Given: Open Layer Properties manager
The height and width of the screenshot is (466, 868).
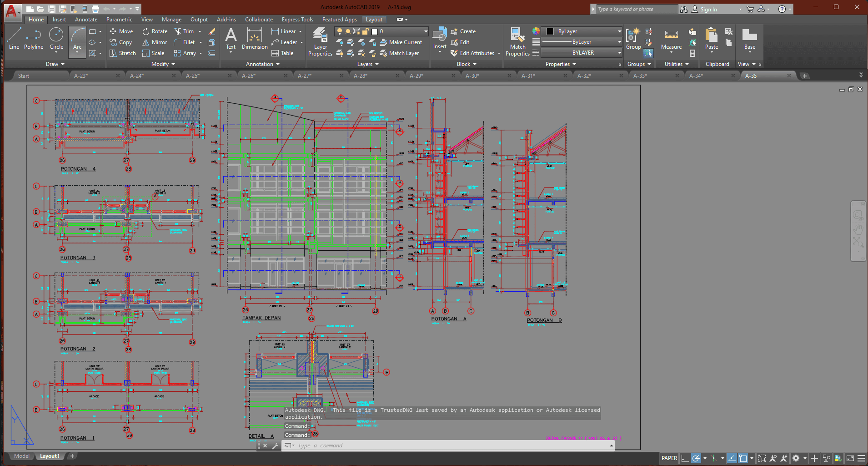Looking at the screenshot, I should coord(320,41).
